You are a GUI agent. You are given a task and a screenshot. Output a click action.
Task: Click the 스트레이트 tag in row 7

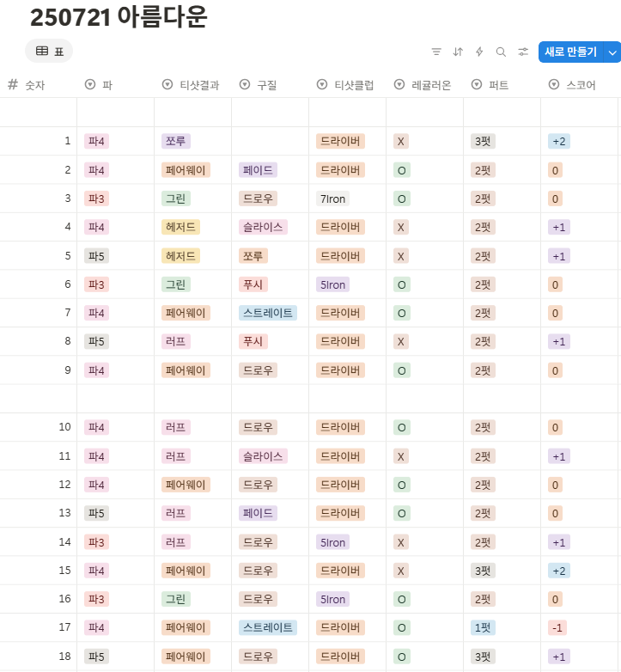268,313
